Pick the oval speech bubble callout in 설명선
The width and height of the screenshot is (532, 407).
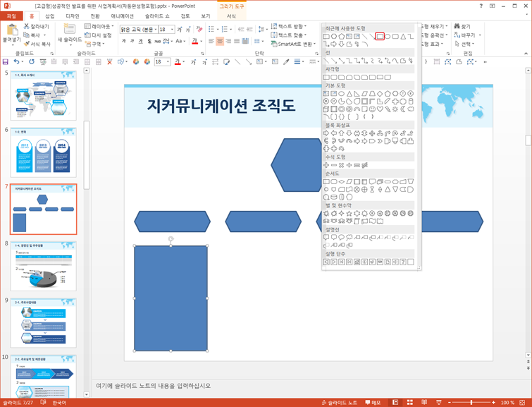341,237
